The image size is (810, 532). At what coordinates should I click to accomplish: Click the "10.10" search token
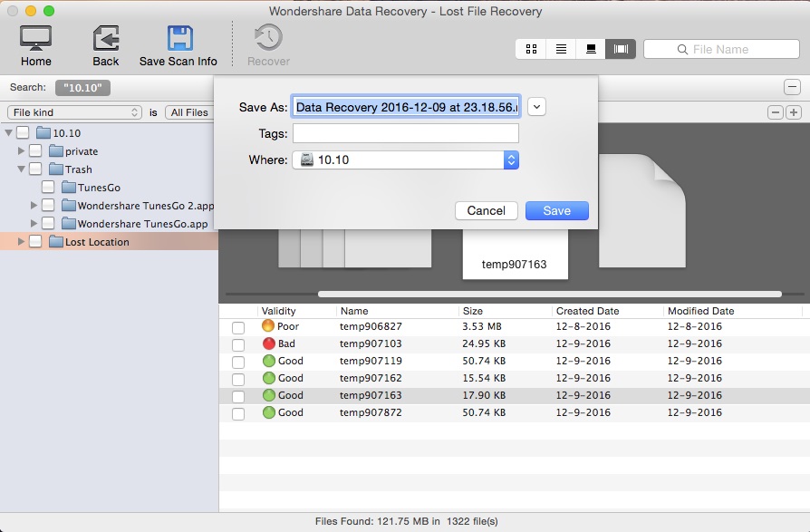[x=82, y=87]
